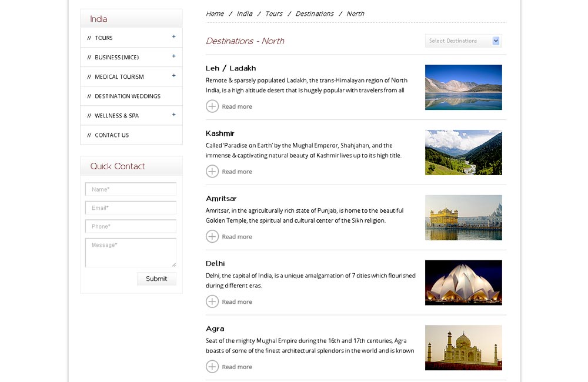Screen dimensions: 588x382
Task: Click the Destinations breadcrumb link
Action: point(315,14)
